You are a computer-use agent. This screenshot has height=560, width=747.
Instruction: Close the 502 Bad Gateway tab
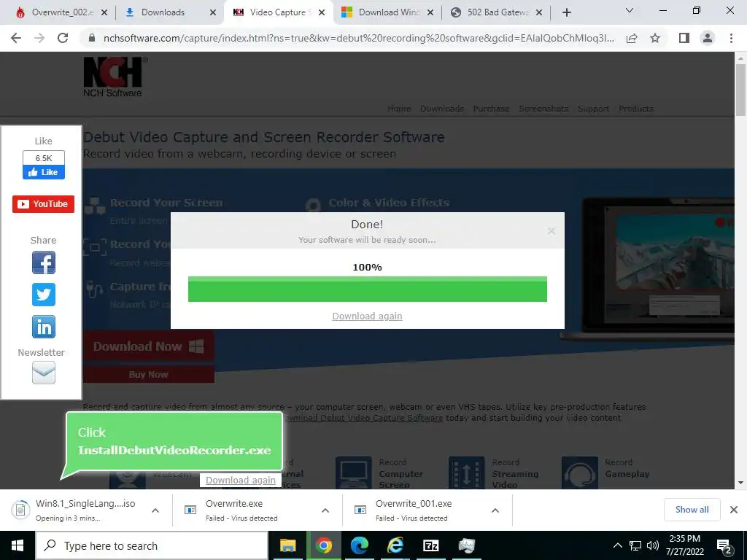click(539, 12)
